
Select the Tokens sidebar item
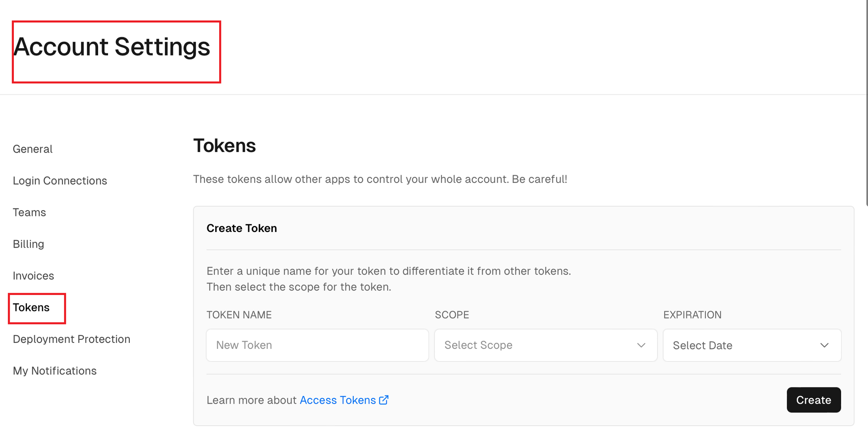31,307
